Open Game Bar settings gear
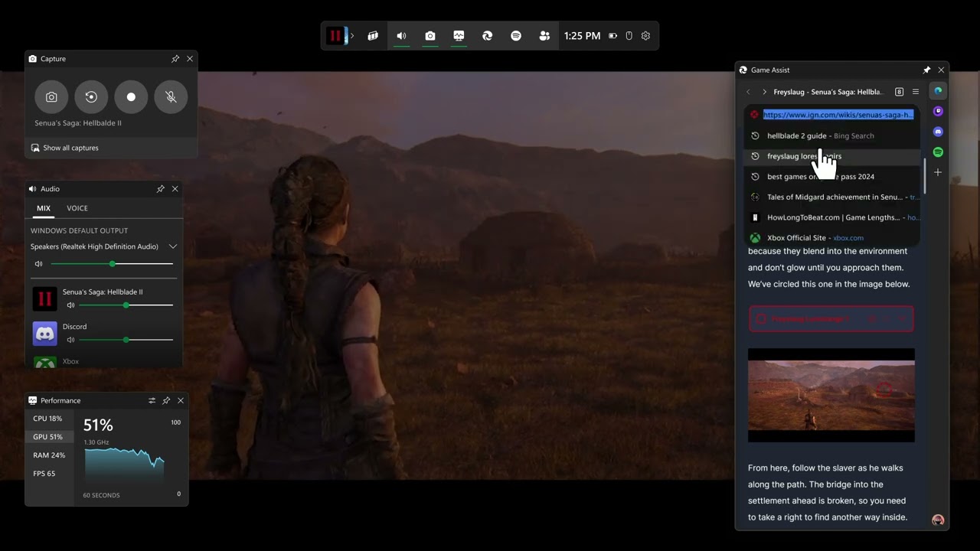 click(645, 36)
